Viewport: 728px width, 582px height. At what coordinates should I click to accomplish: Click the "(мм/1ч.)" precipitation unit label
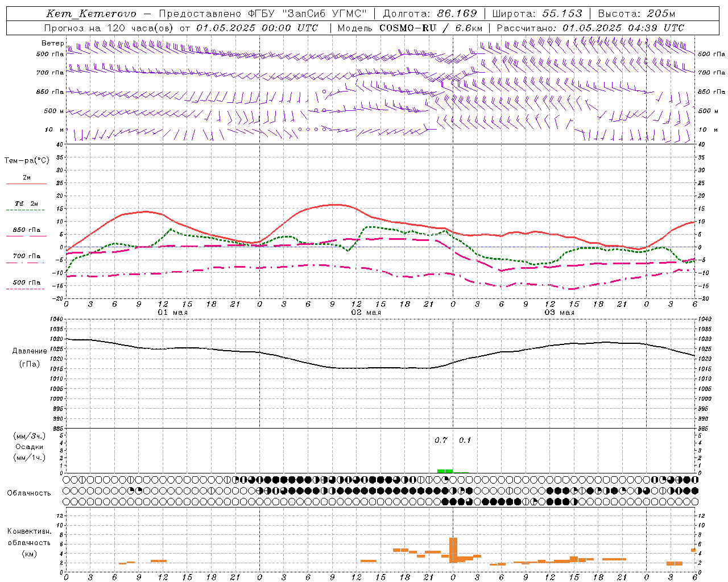click(x=30, y=458)
